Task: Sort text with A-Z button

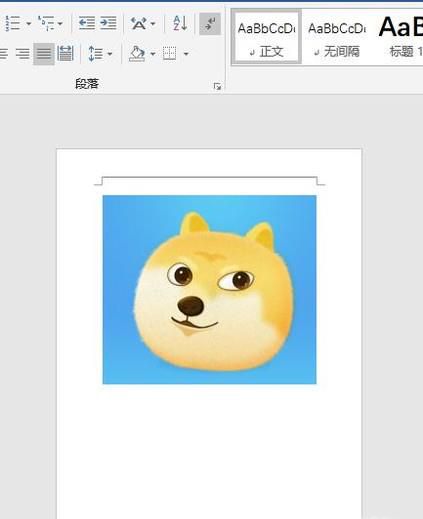Action: [180, 24]
